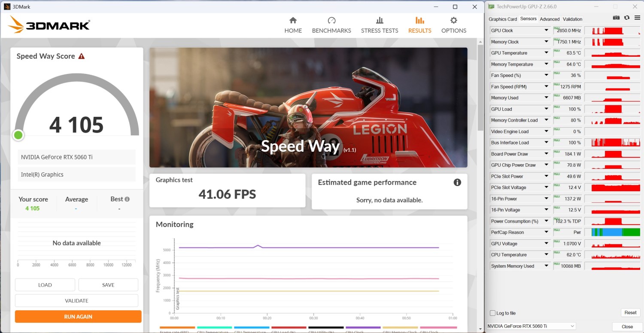Click the Close button in GPU-Z
The width and height of the screenshot is (644, 333).
(x=627, y=327)
